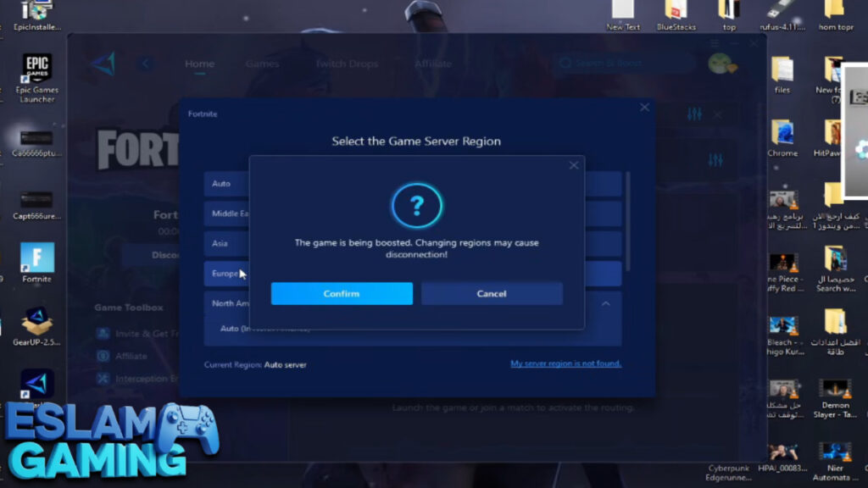
Task: Open BlueStacks desktop icon
Action: (x=676, y=15)
